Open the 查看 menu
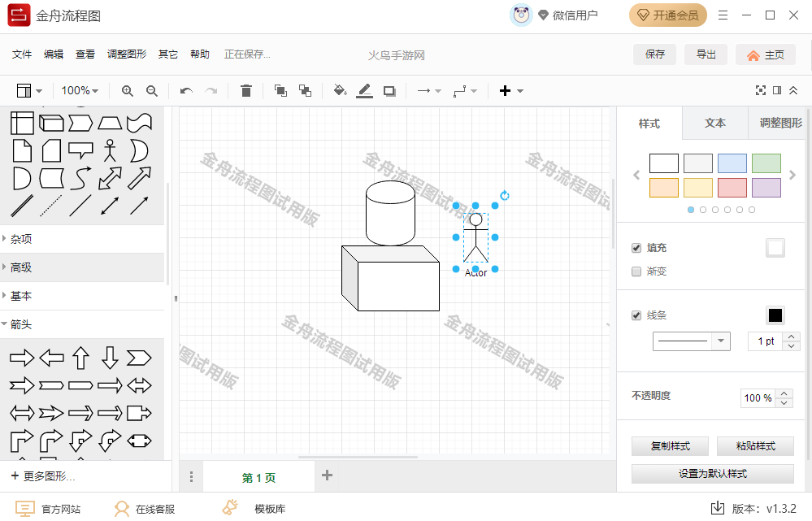812x521 pixels. pyautogui.click(x=85, y=54)
